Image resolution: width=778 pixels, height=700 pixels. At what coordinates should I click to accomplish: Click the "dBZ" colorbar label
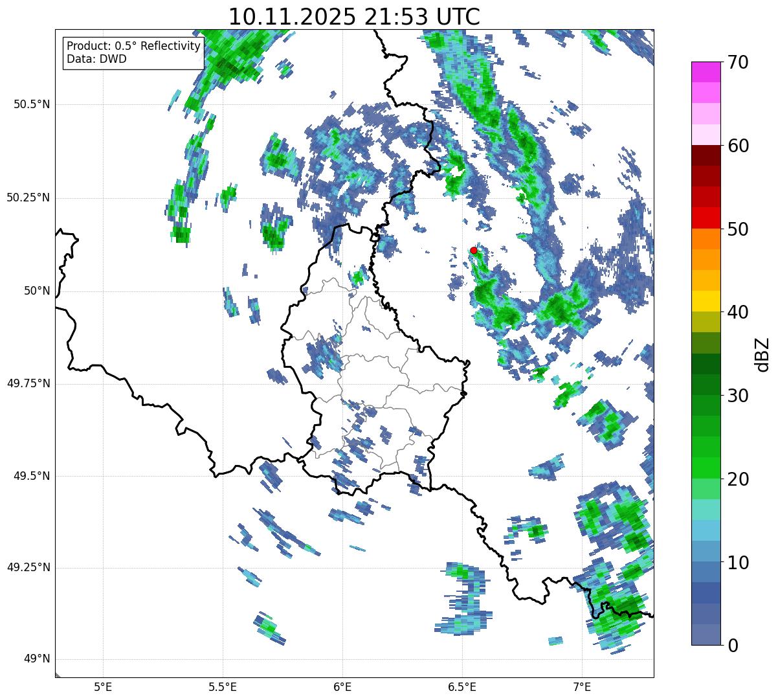coord(763,354)
